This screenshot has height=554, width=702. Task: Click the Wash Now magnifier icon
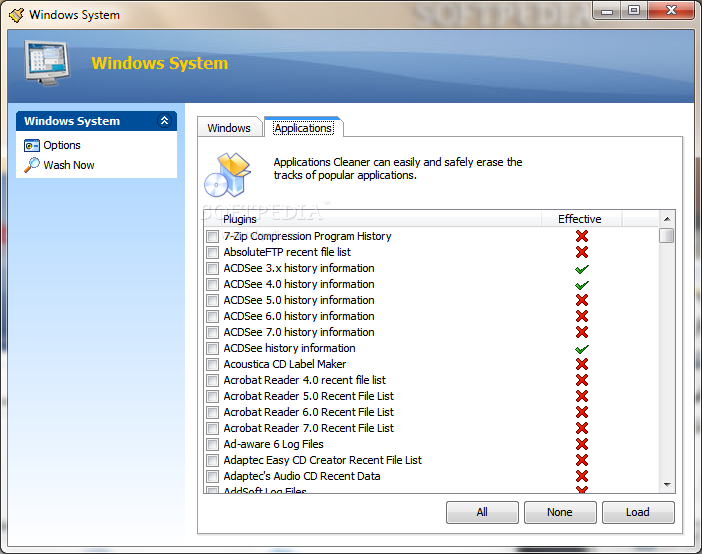point(32,165)
